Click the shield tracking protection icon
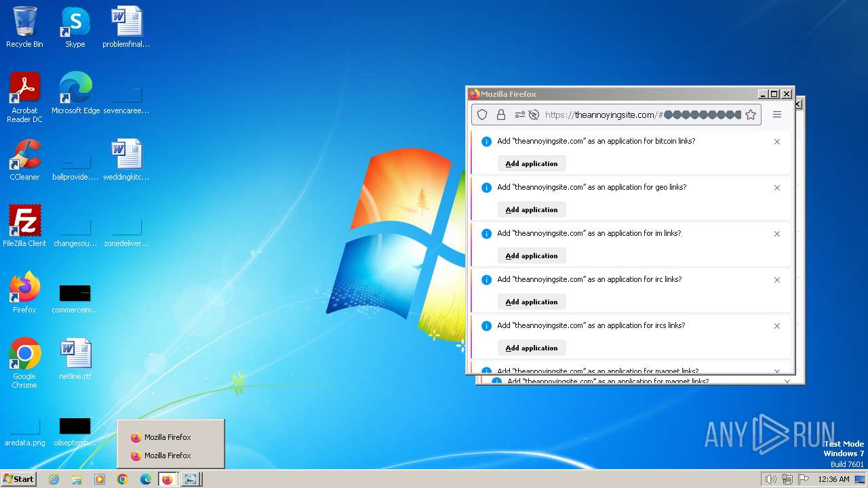The width and height of the screenshot is (868, 488). pyautogui.click(x=482, y=115)
